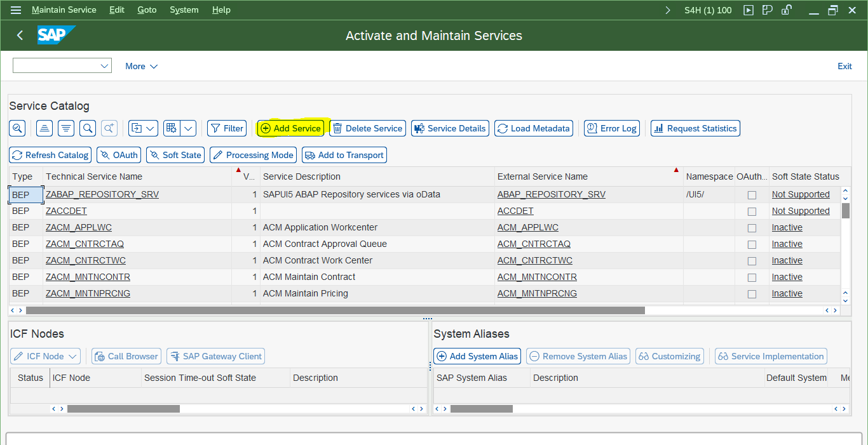Click Exit on the right
The width and height of the screenshot is (868, 445).
point(844,66)
